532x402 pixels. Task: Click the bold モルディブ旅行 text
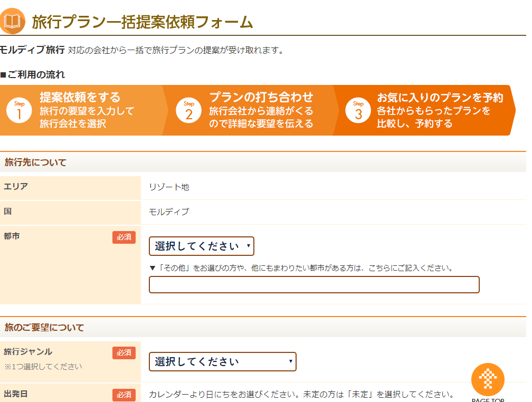tap(32, 50)
